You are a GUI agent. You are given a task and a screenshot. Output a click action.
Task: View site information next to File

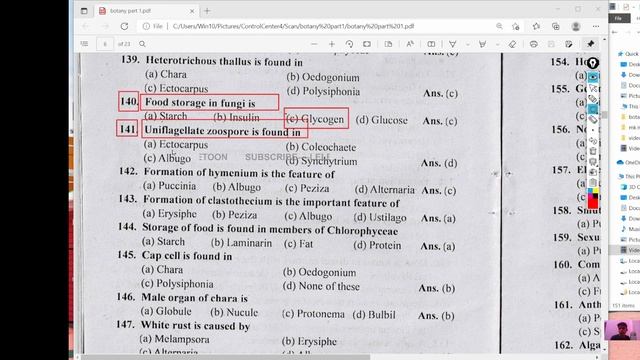pyautogui.click(x=146, y=27)
